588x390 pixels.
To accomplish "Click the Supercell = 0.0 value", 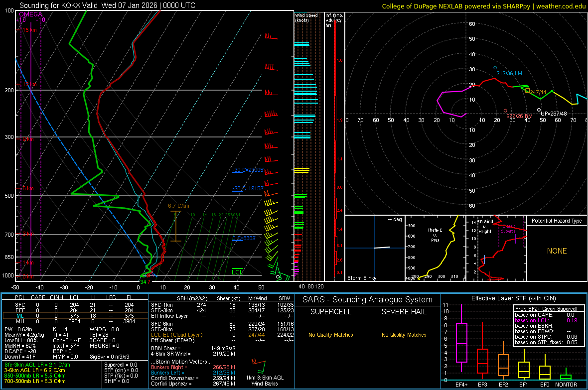I will 121,365.
